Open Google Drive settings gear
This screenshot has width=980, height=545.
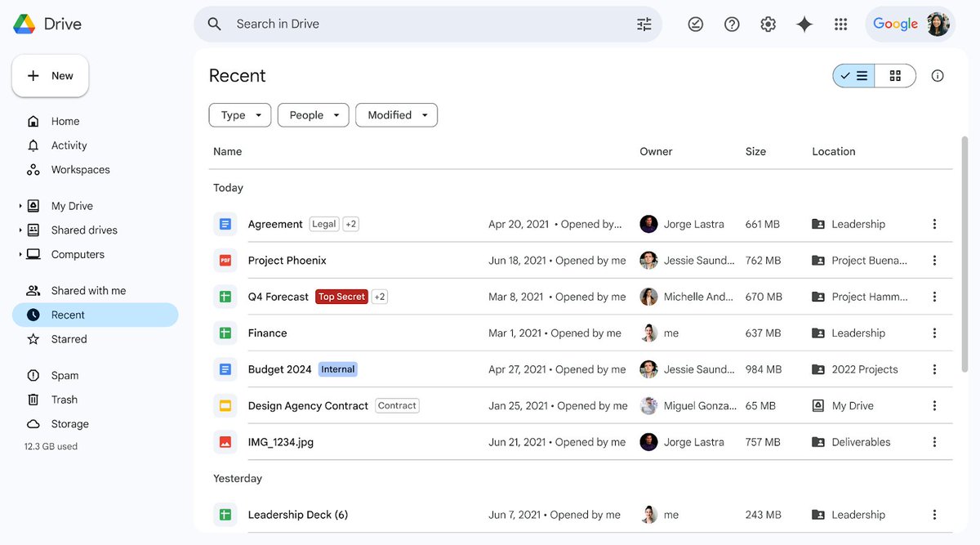coord(768,24)
